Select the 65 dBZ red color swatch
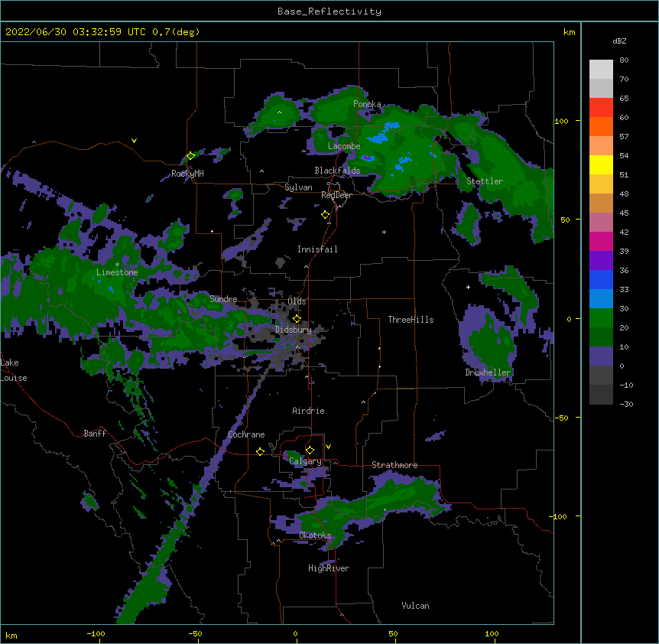659x644 pixels. tap(601, 108)
